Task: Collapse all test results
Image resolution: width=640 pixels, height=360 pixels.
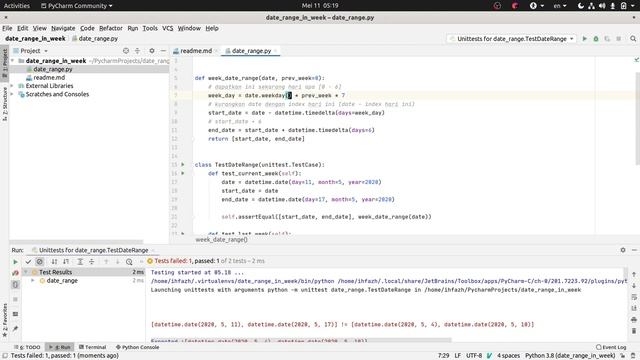Action: point(92,262)
